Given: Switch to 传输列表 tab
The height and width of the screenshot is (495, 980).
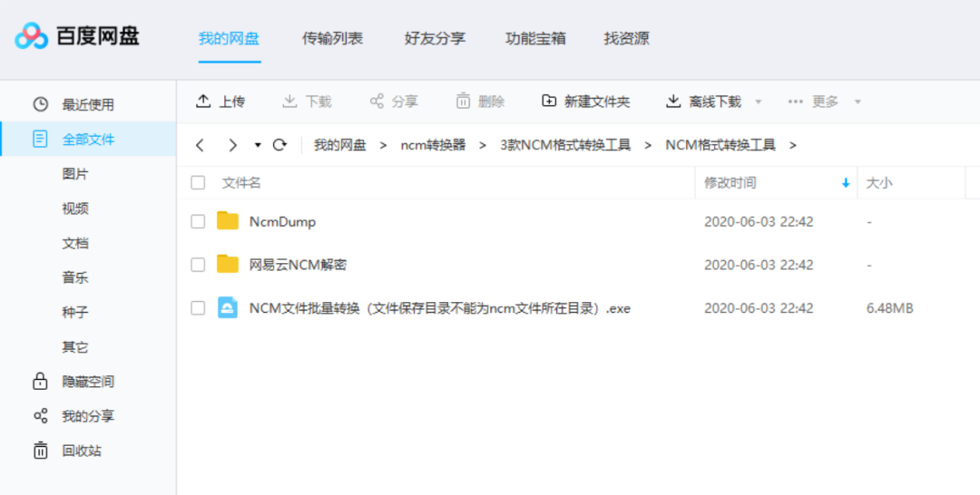Looking at the screenshot, I should 332,38.
